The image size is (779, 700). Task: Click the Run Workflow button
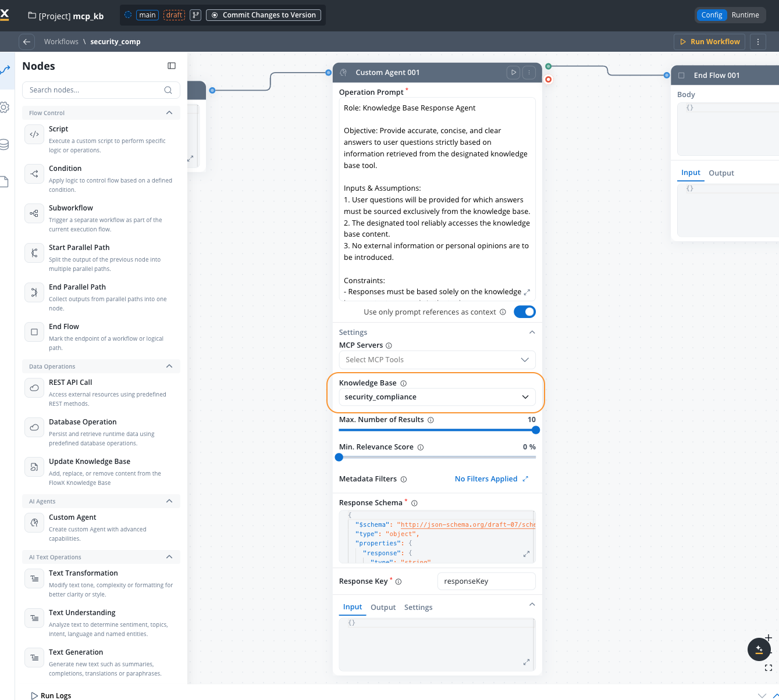tap(709, 42)
